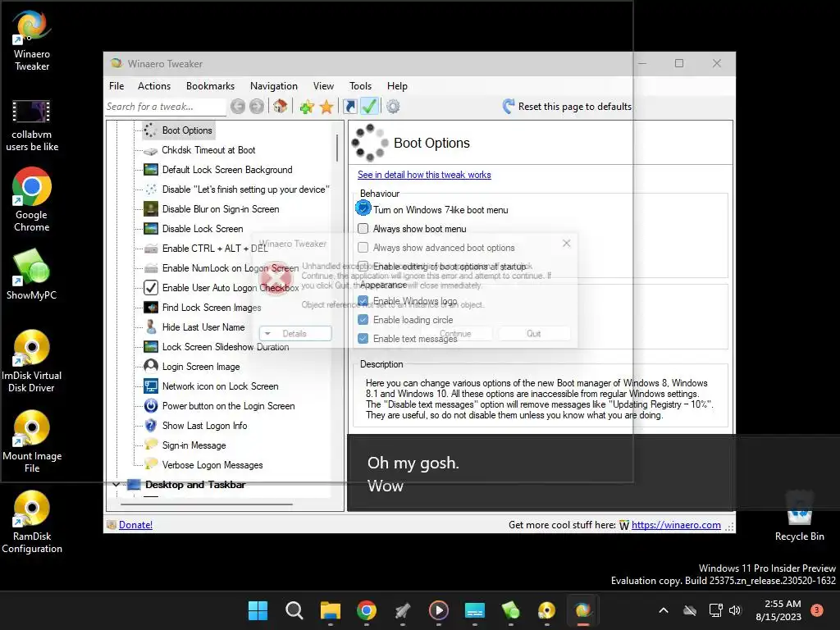Open the View menu
The width and height of the screenshot is (840, 630).
click(x=323, y=86)
